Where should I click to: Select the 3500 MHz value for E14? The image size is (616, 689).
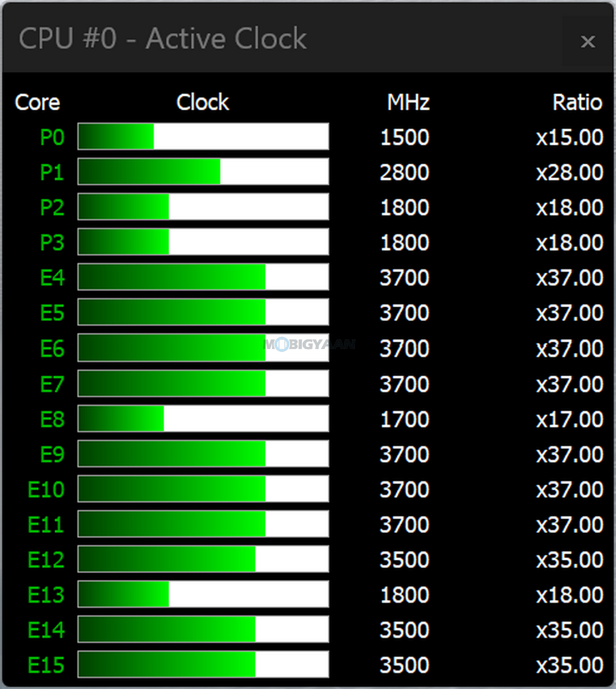click(405, 630)
